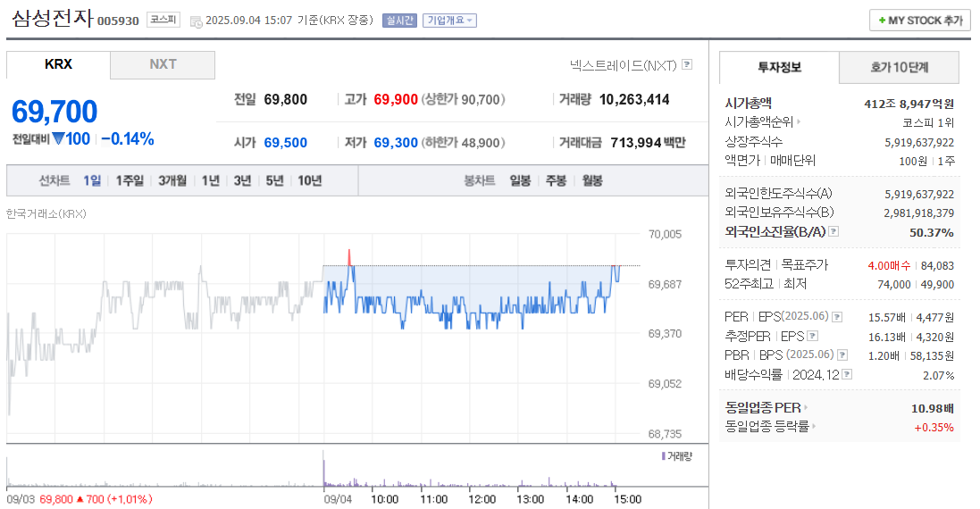Select the 10년 line chart period

coord(309,181)
